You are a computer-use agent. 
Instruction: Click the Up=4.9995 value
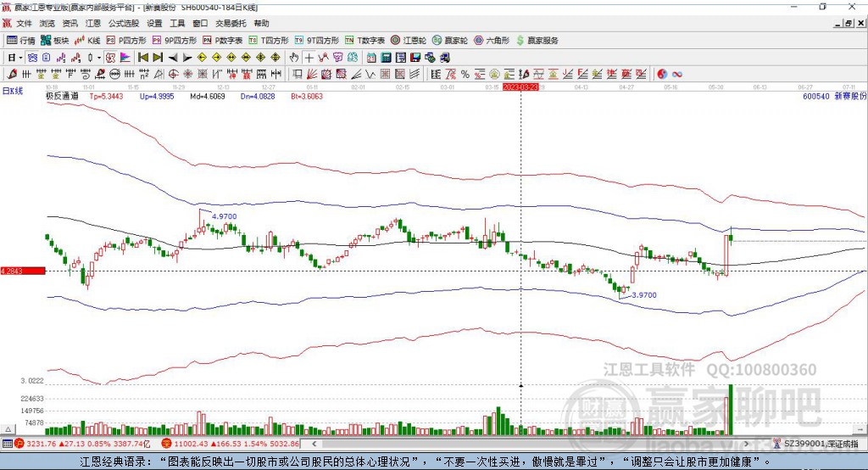click(157, 96)
